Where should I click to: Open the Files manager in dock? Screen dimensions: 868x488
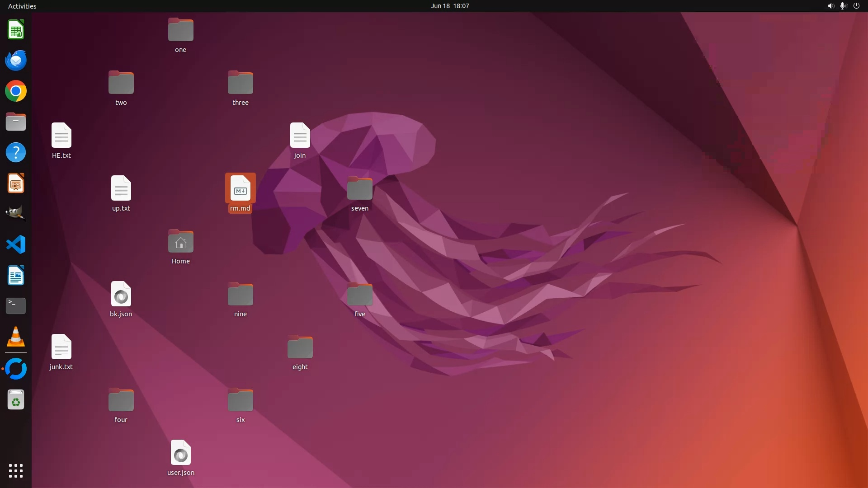coord(16,122)
